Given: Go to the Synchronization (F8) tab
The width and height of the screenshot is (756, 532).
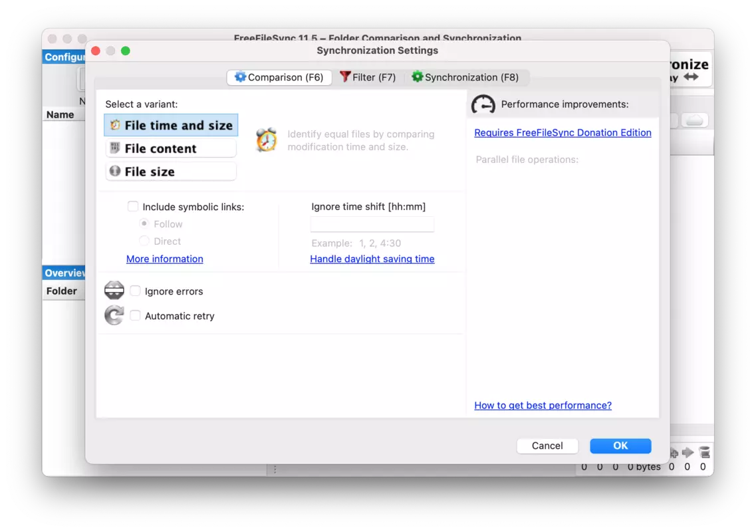Looking at the screenshot, I should pyautogui.click(x=465, y=77).
